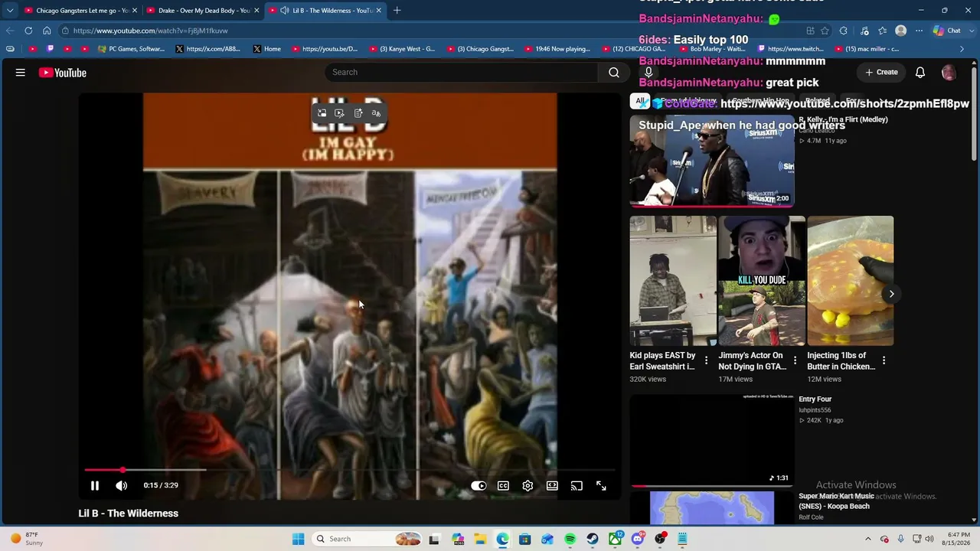This screenshot has width=980, height=551.
Task: Open the video player settings gear
Action: 528,485
